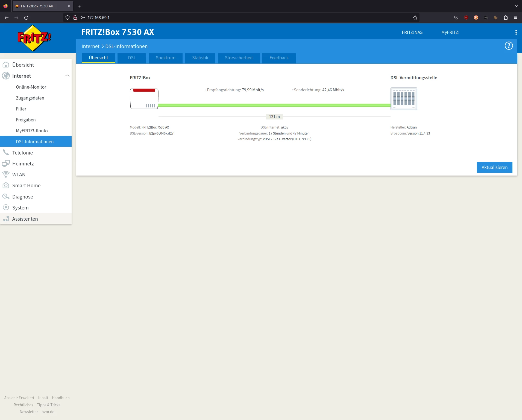Image resolution: width=522 pixels, height=420 pixels.
Task: Click Ansicht: Erweitert link
Action: [19, 398]
